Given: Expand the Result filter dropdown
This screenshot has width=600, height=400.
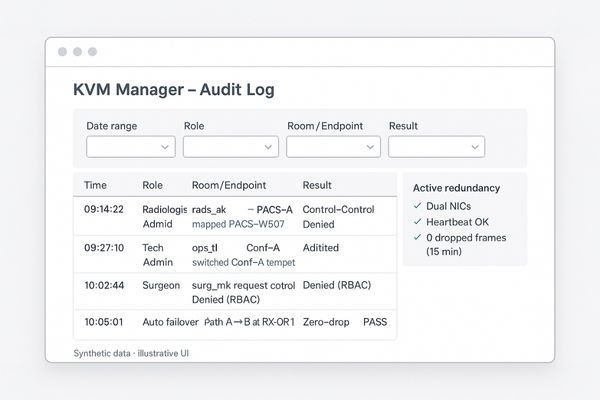Looking at the screenshot, I should [x=435, y=147].
